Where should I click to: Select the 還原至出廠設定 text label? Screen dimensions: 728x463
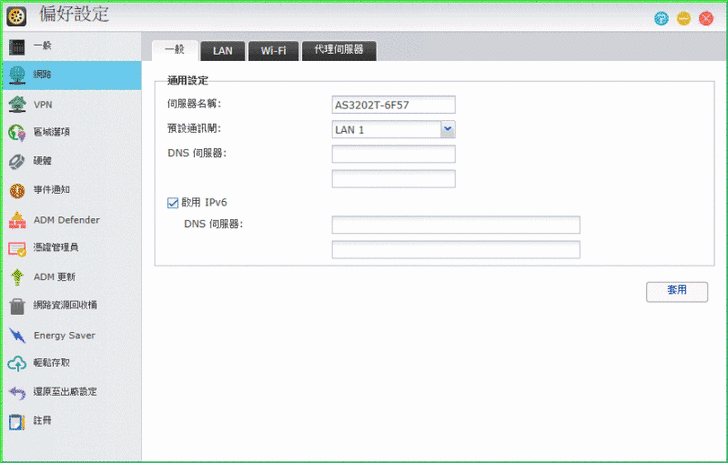click(65, 392)
